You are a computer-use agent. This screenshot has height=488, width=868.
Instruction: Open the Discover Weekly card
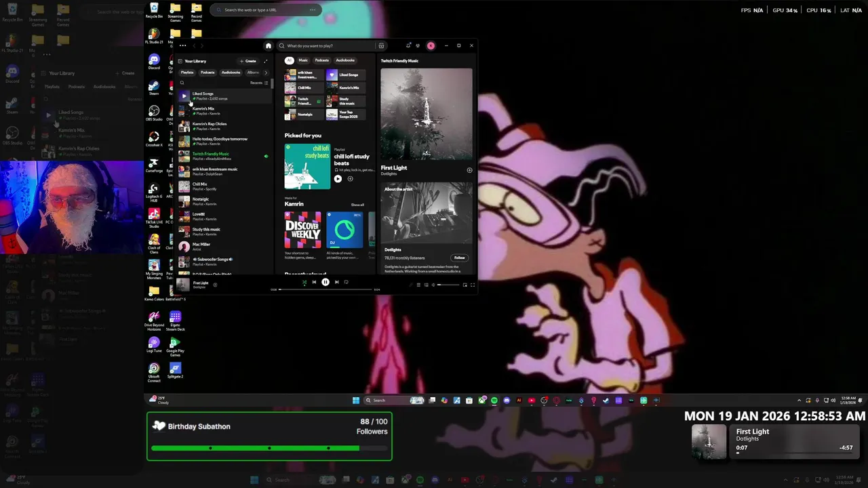[302, 236]
